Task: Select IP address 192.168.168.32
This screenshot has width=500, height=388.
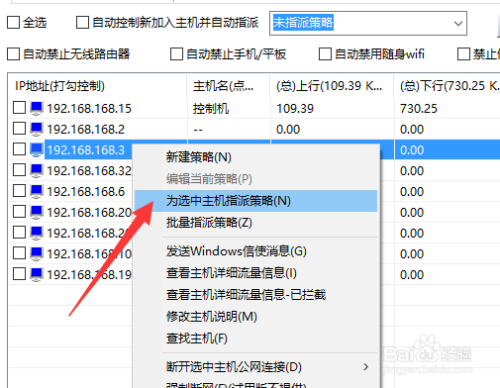Action: click(x=89, y=171)
